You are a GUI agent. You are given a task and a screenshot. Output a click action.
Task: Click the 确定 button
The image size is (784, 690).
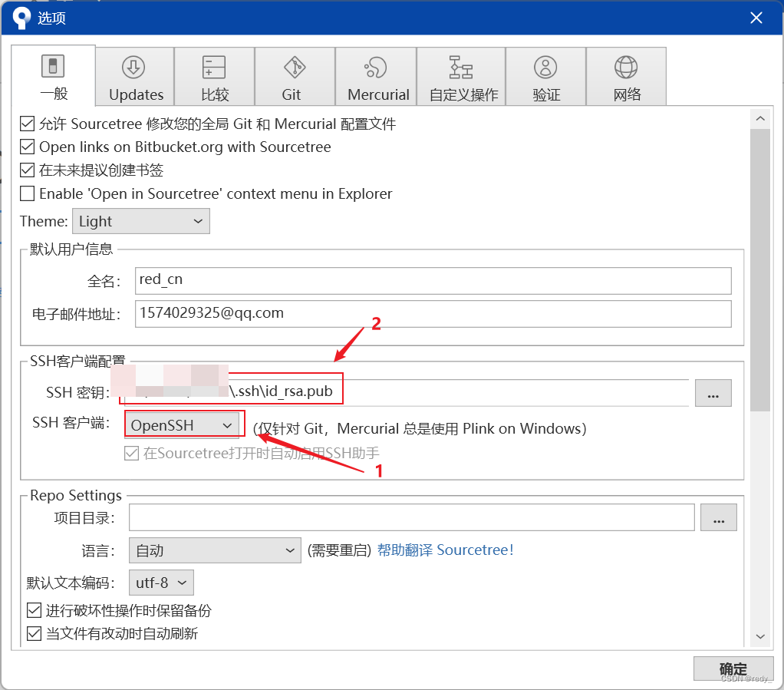click(733, 669)
